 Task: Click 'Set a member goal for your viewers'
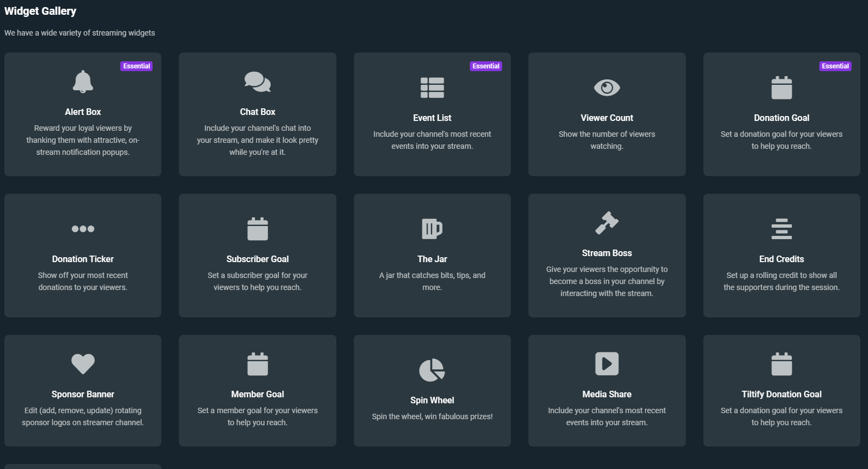coord(258,410)
